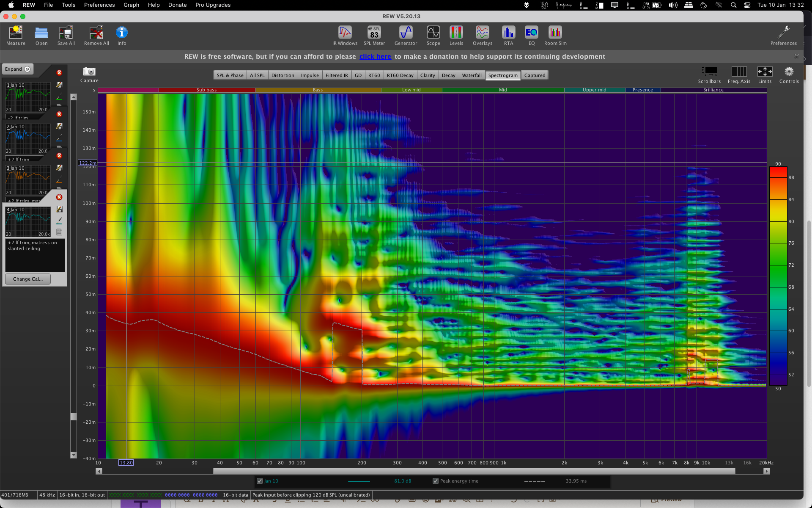The width and height of the screenshot is (812, 508).
Task: Click the vertical time scrollbar up arrow
Action: 74,97
